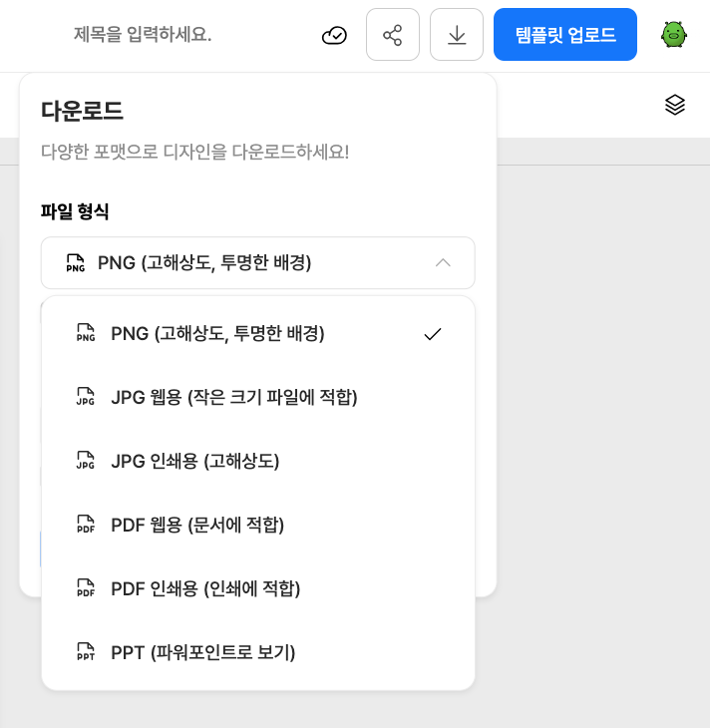
Task: Collapse the 파일 형식 dropdown
Action: 257,263
